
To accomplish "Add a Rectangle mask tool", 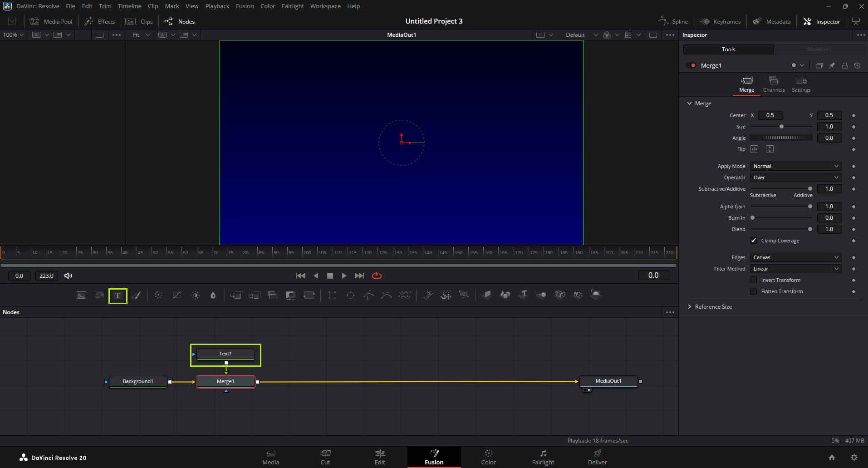I will coord(332,296).
